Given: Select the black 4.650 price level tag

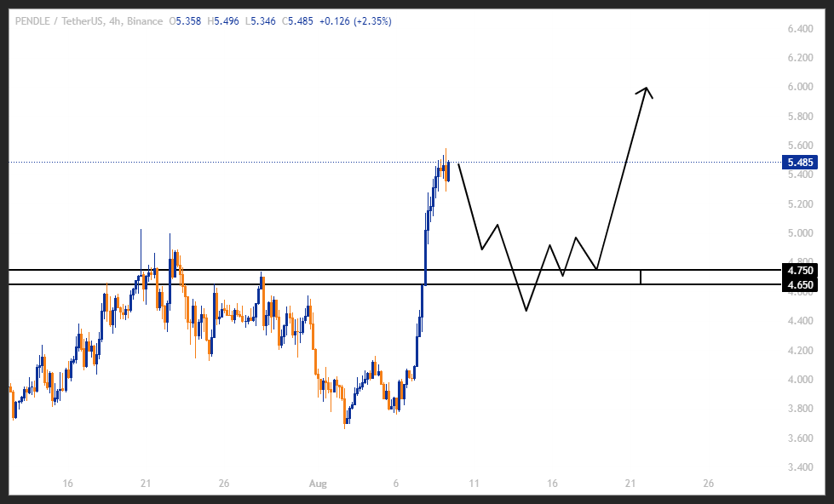Looking at the screenshot, I should coord(799,285).
